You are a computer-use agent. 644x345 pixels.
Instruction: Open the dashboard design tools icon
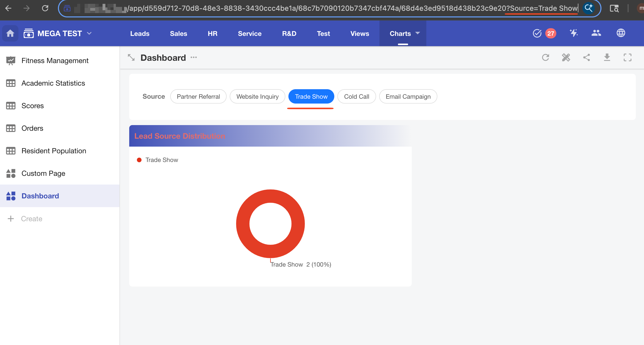coord(566,57)
